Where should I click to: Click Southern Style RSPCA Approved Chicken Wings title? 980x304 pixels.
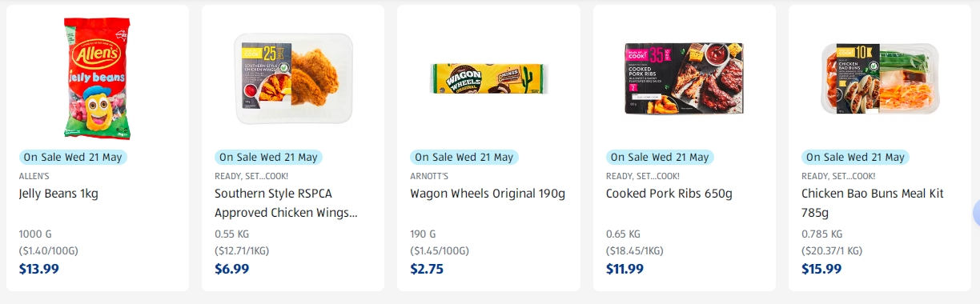point(286,203)
